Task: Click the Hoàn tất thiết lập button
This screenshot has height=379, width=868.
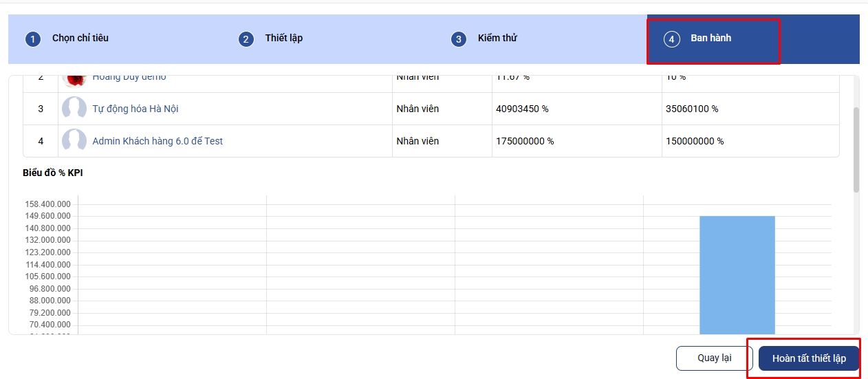Action: pyautogui.click(x=809, y=358)
